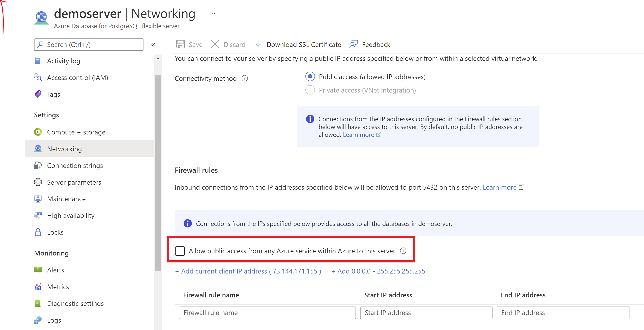Click the Networking icon in sidebar
644x330 pixels.
click(x=40, y=149)
